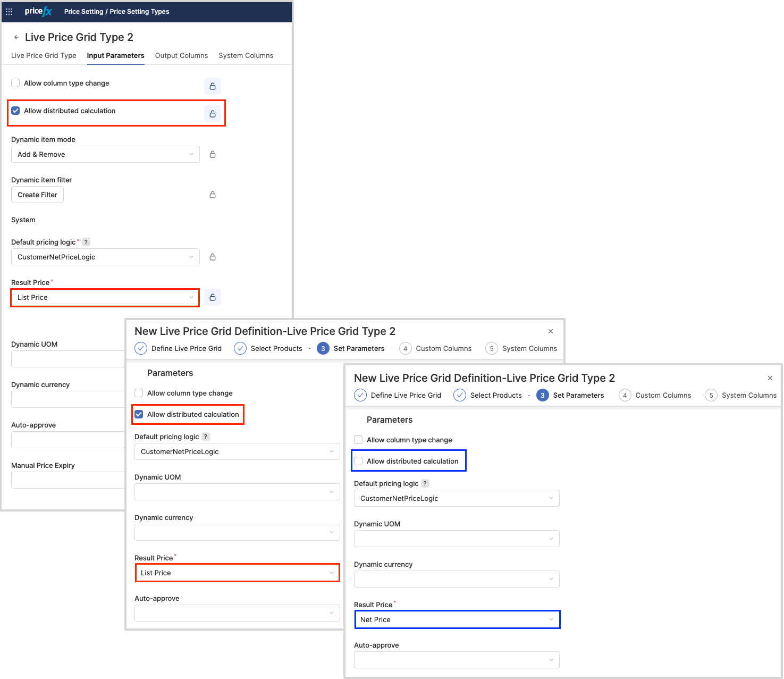Viewport: 784px width, 679px height.
Task: Click the Price Setting Types breadcrumb
Action: tap(139, 12)
